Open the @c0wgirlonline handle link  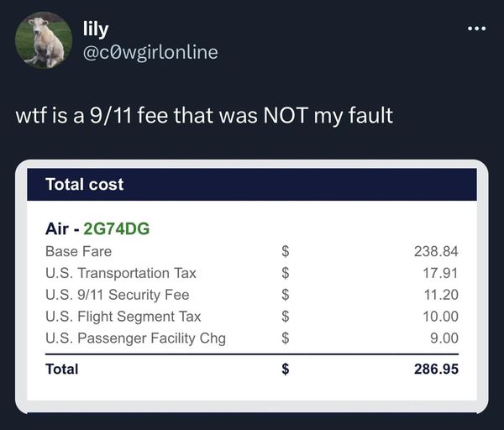(150, 52)
